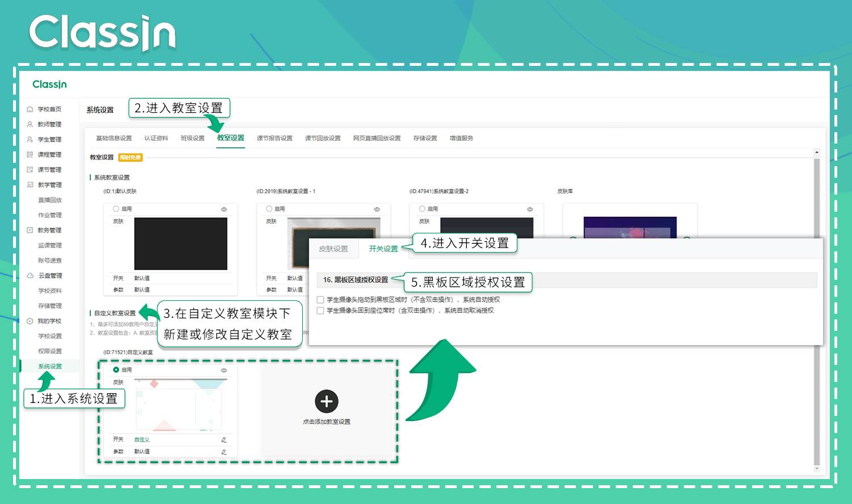Expand 我的学校 in the sidebar

(49, 321)
